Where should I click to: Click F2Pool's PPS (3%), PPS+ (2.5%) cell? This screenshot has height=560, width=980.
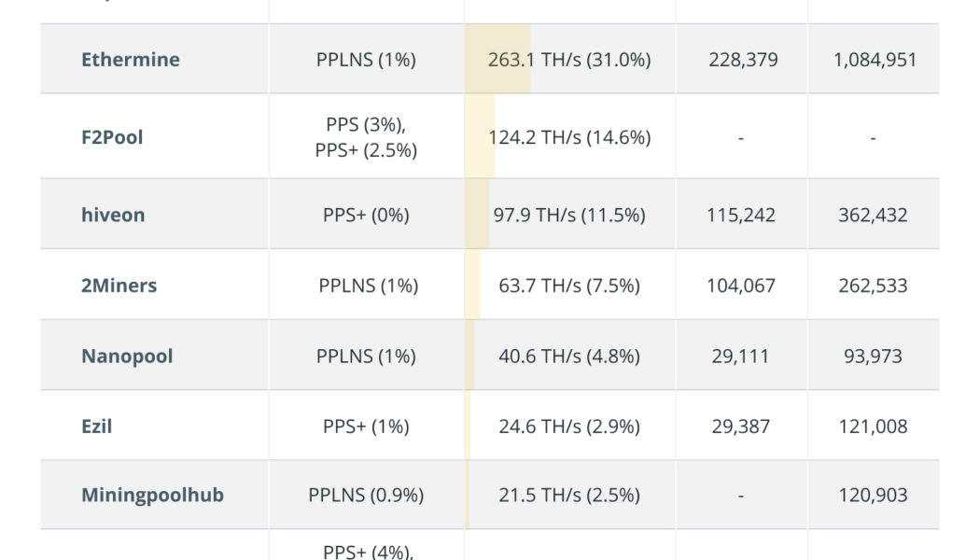click(366, 137)
